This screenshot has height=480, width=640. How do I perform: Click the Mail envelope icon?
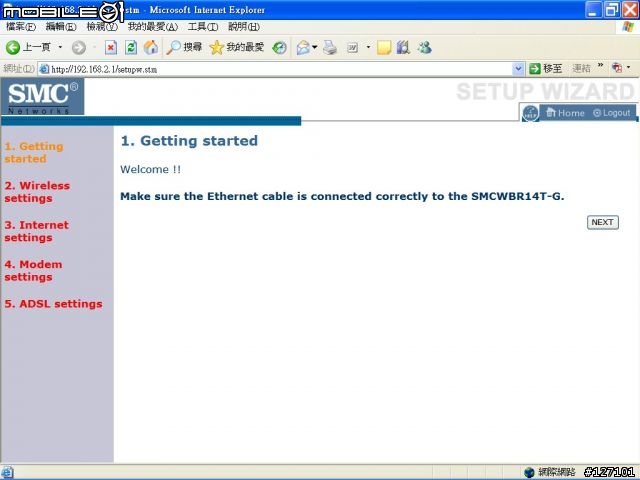click(x=303, y=47)
